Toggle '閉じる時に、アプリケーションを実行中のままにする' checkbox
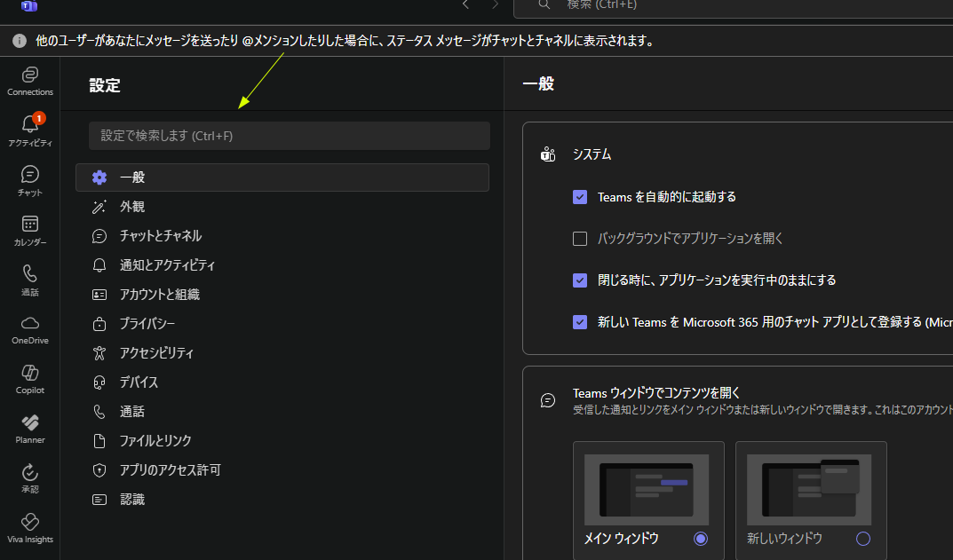This screenshot has width=953, height=560. point(580,280)
